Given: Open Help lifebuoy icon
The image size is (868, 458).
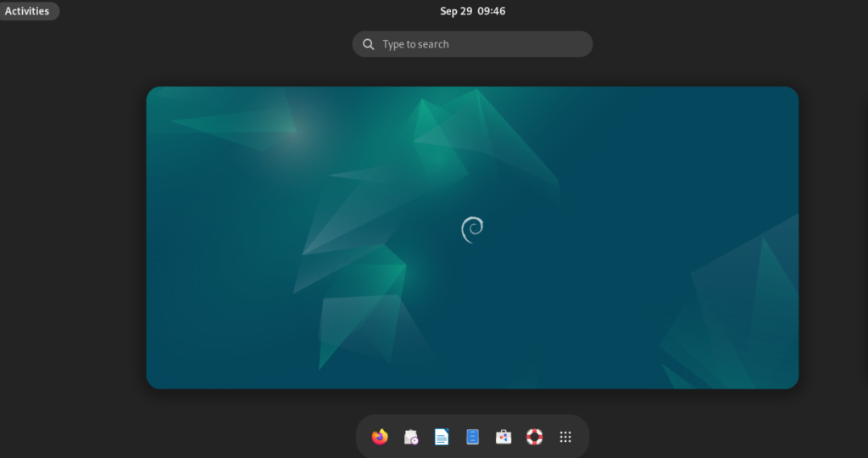Looking at the screenshot, I should [x=534, y=437].
